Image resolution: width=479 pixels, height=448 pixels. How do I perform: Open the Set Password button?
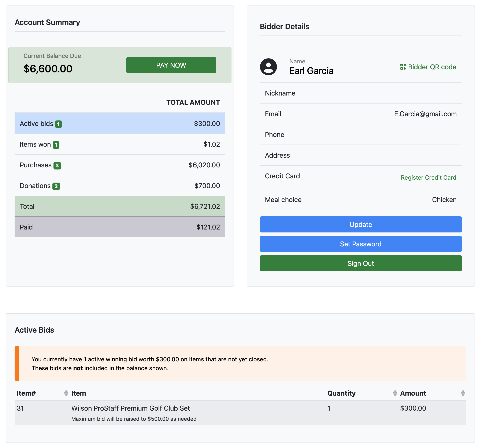pos(360,244)
